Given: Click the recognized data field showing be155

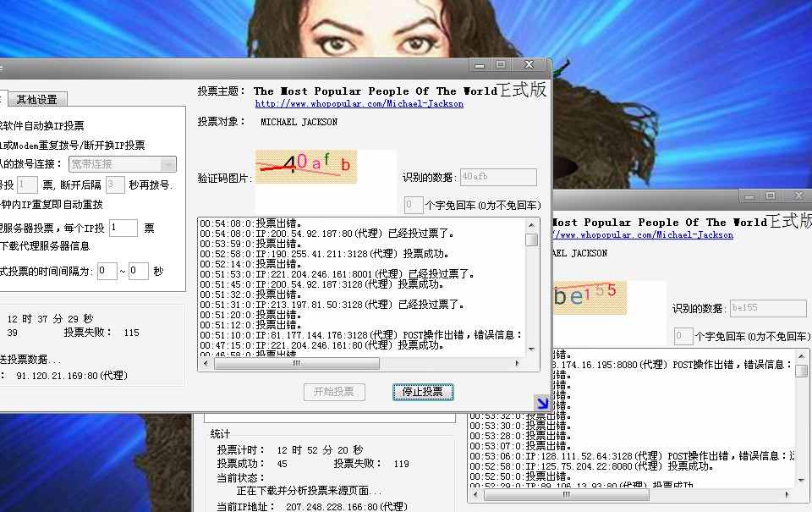Looking at the screenshot, I should (x=768, y=309).
